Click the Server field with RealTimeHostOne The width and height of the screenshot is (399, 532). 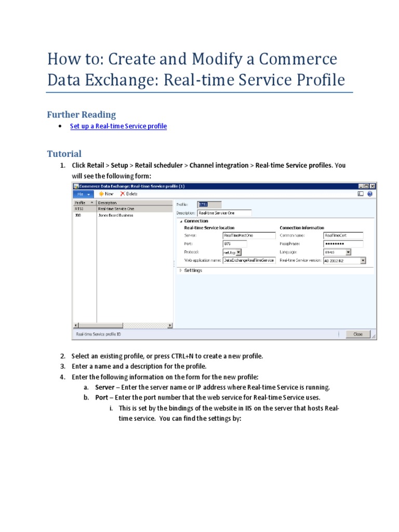[249, 235]
